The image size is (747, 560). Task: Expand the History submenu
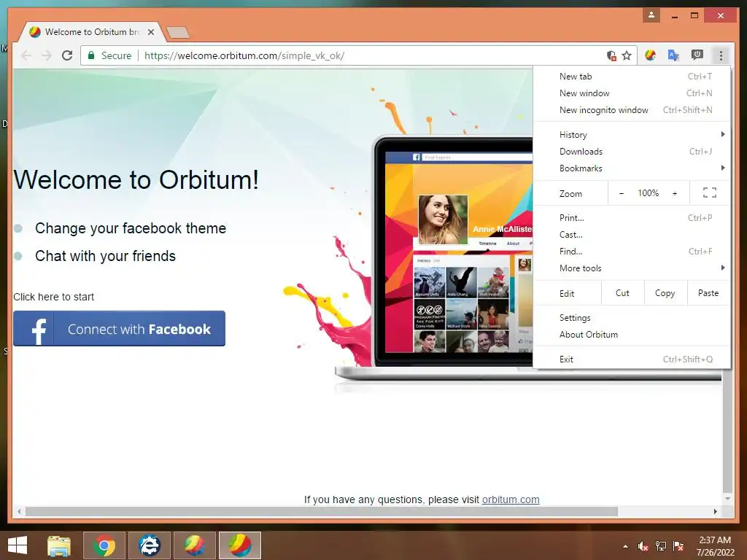632,135
